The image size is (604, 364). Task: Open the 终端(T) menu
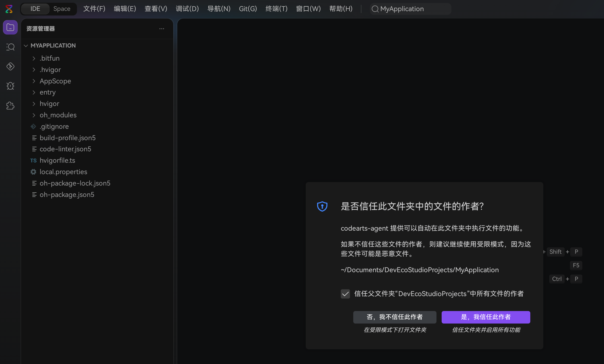point(277,9)
